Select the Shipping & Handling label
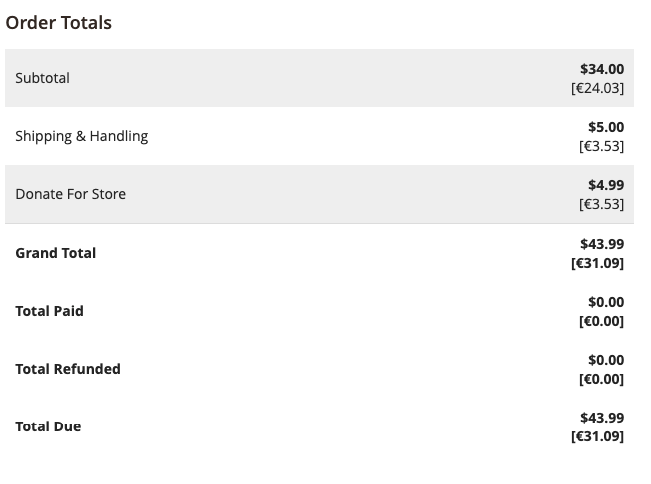Image resolution: width=651 pixels, height=484 pixels. pyautogui.click(x=82, y=136)
